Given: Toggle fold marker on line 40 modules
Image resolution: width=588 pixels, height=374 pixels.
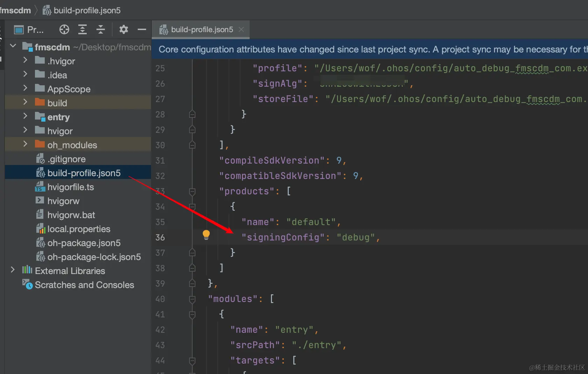Looking at the screenshot, I should coord(192,299).
